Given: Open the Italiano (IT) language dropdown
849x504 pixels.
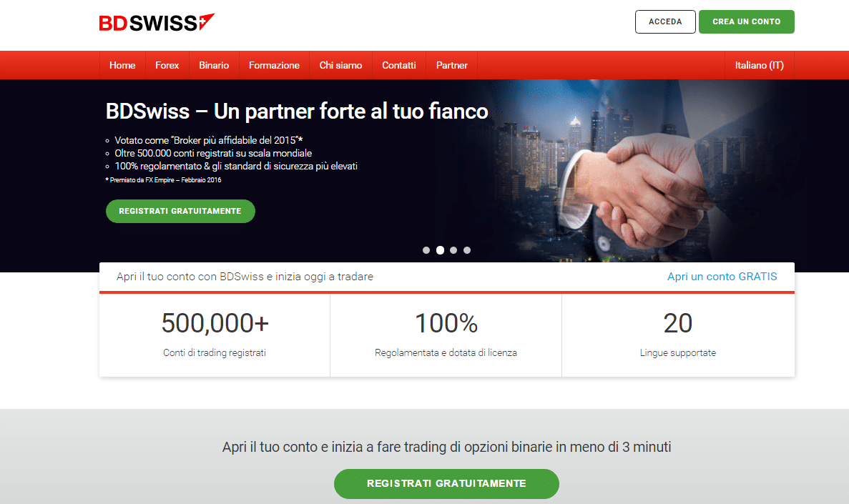Looking at the screenshot, I should pyautogui.click(x=759, y=65).
